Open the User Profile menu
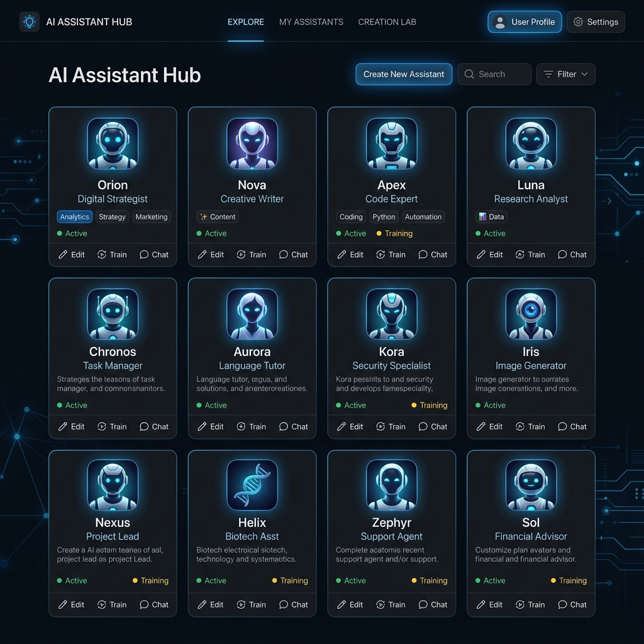 click(525, 22)
